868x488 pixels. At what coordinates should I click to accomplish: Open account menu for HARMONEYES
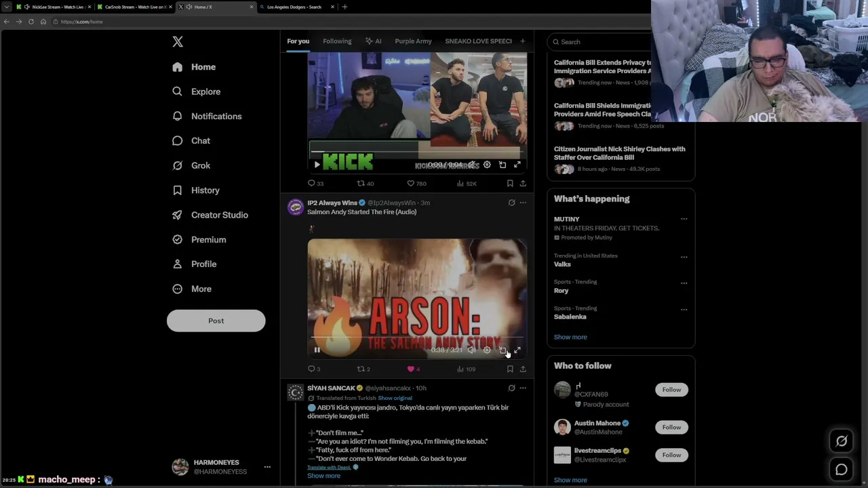(267, 467)
